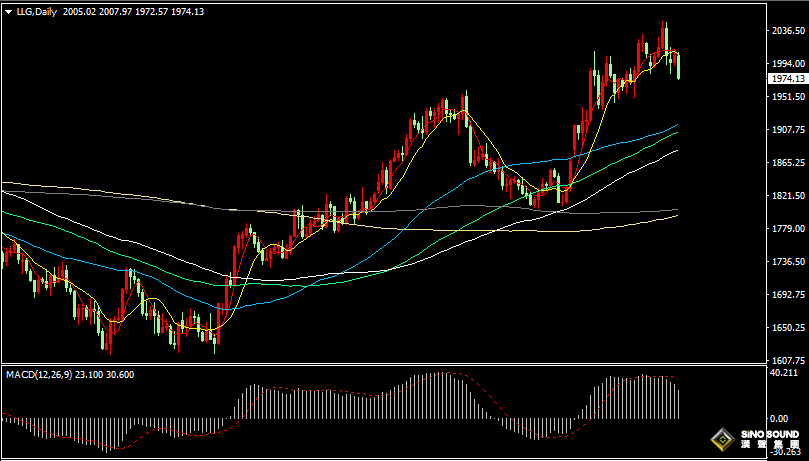809x461 pixels.
Task: Click the last candlestick at chart's right edge
Action: pos(679,66)
